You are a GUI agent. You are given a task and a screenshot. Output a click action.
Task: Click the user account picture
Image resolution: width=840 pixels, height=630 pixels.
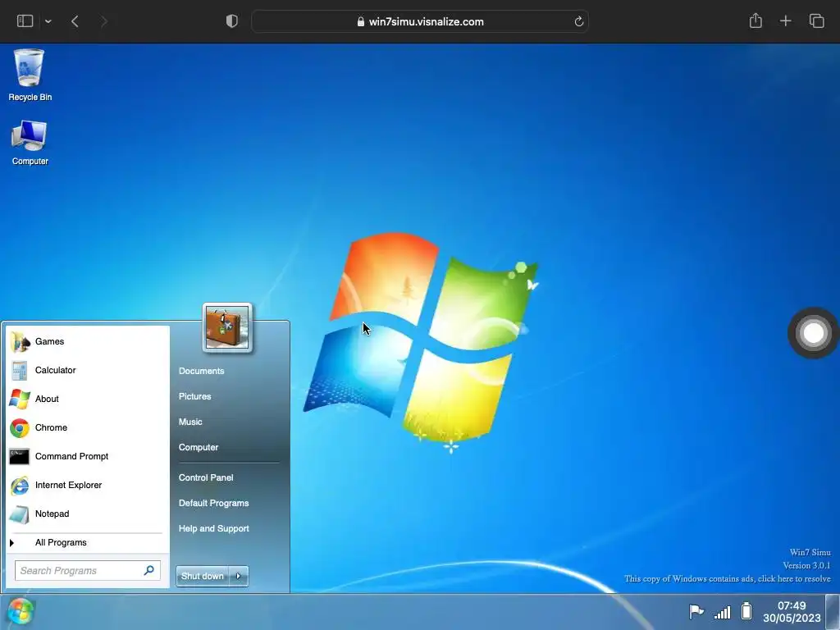click(227, 327)
